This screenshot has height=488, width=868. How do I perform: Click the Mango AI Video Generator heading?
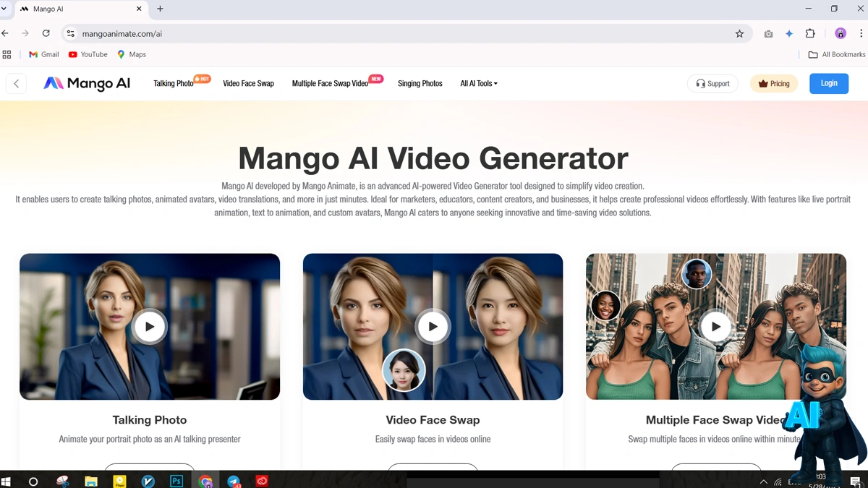tap(433, 158)
